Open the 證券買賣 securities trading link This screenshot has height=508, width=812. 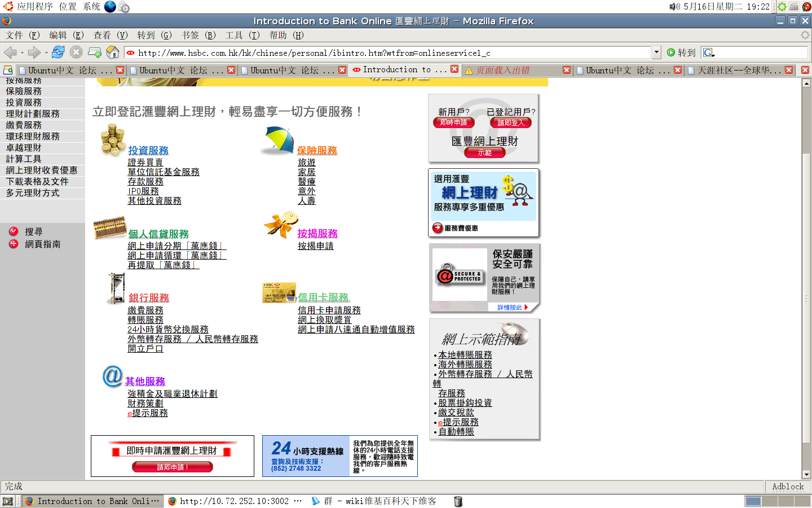[145, 163]
